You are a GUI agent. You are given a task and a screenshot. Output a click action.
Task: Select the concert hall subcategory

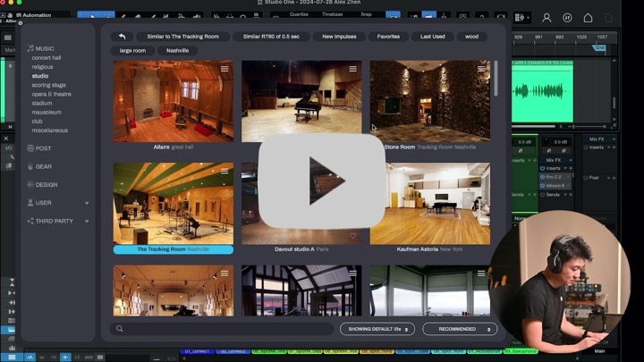click(47, 58)
